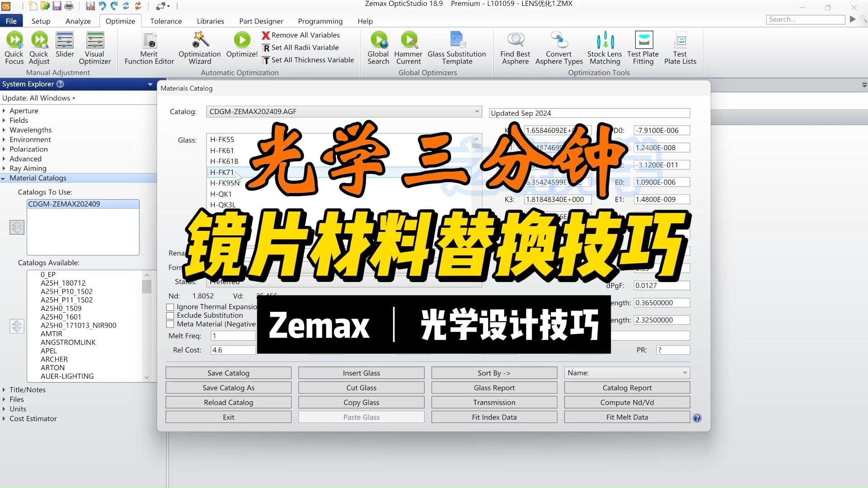Open the Name sorting dropdown
The width and height of the screenshot is (868, 488).
pos(685,372)
